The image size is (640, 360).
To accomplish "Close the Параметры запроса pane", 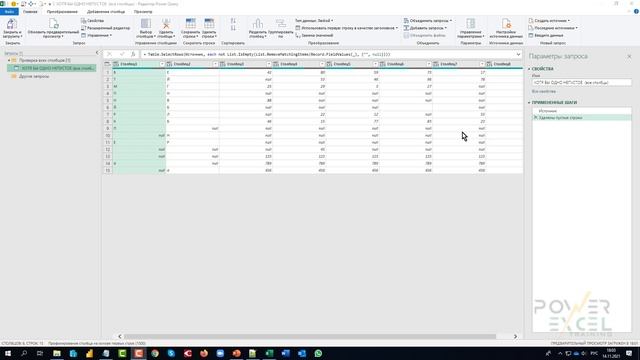I will 629,56.
